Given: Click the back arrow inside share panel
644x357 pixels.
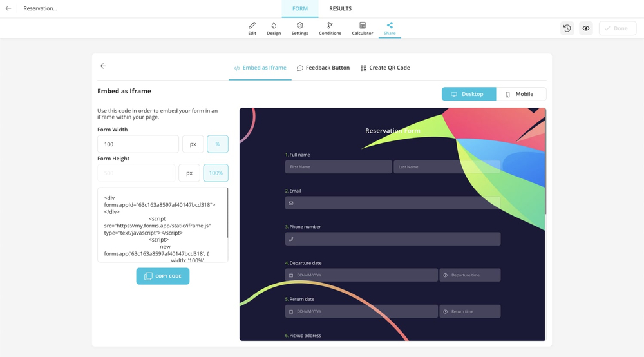Looking at the screenshot, I should pos(103,66).
